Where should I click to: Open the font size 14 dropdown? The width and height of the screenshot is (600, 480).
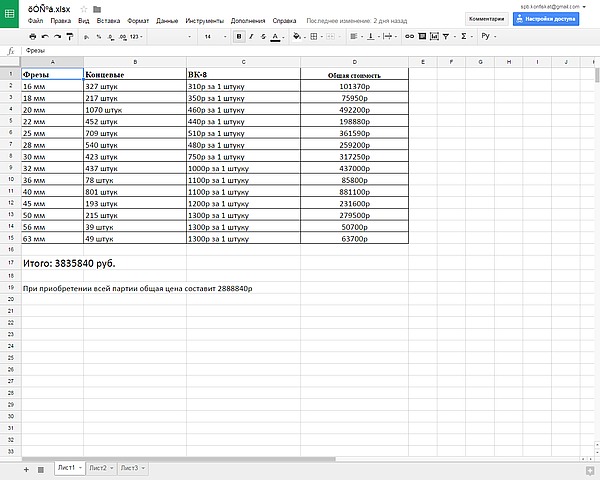pos(212,36)
